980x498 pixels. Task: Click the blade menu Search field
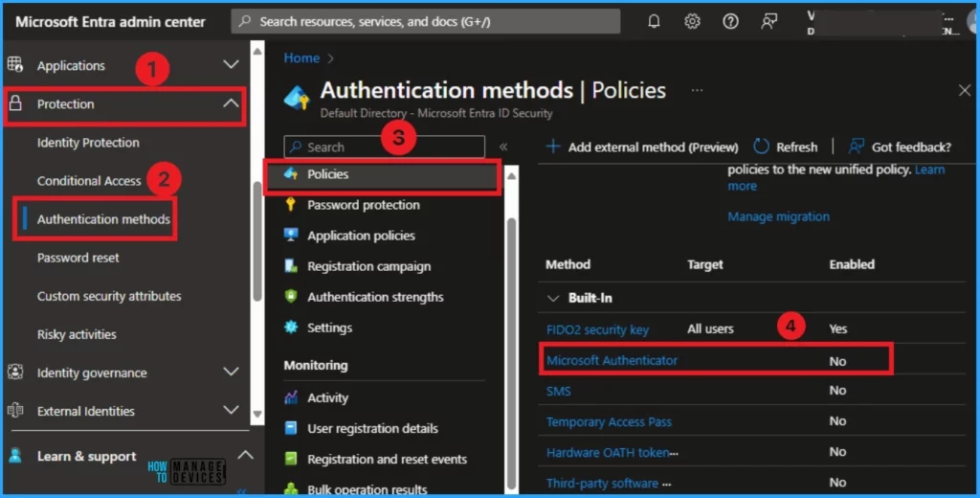pos(384,147)
